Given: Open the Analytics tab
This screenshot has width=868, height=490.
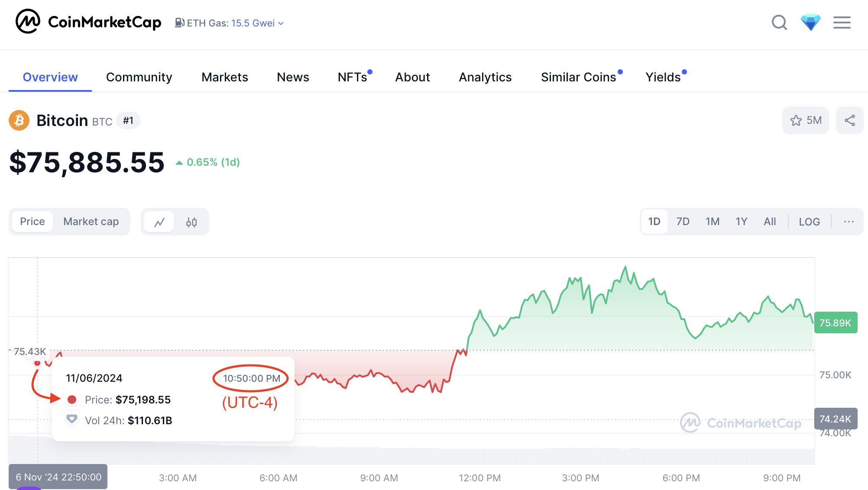Looking at the screenshot, I should 485,77.
